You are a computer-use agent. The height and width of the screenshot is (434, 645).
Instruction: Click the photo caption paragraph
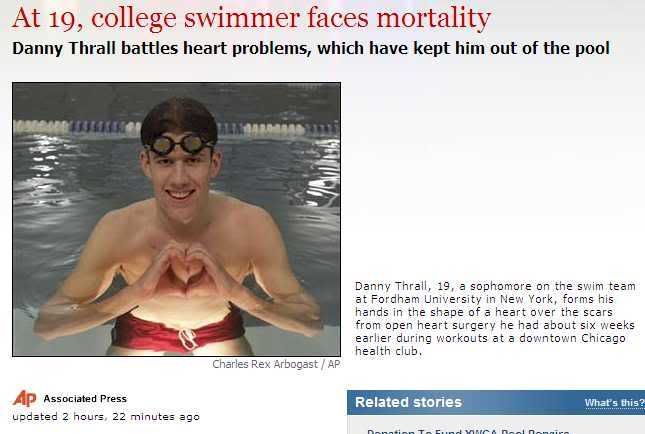coord(495,318)
